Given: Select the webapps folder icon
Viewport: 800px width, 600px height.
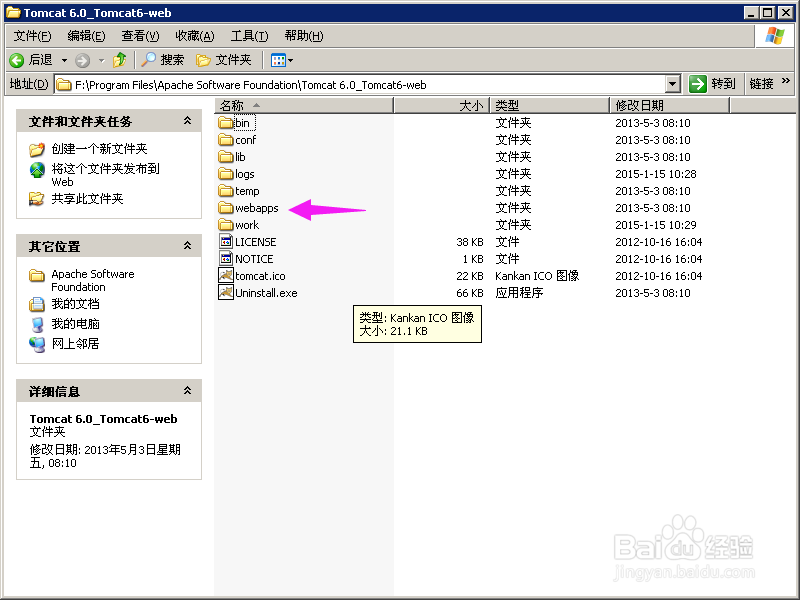Looking at the screenshot, I should click(x=226, y=207).
